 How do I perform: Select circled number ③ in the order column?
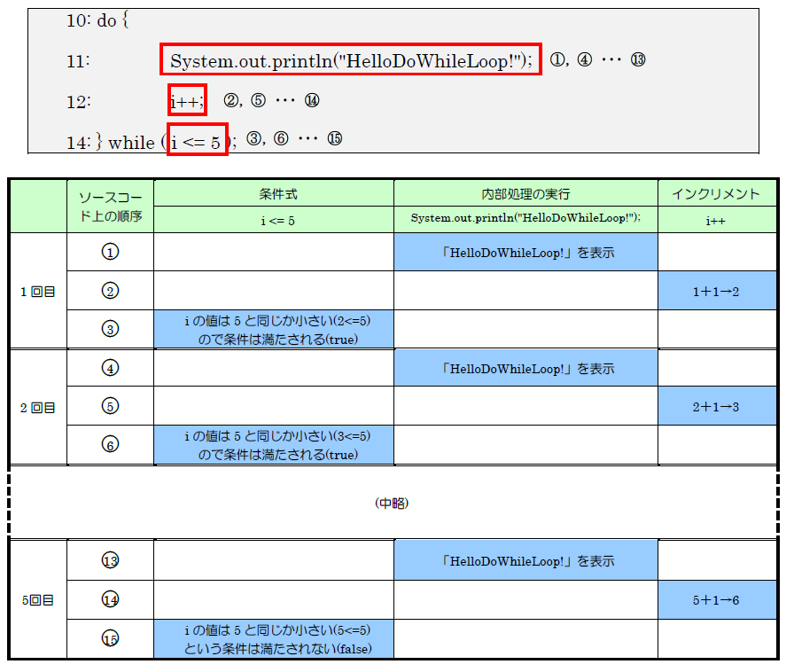pos(110,329)
